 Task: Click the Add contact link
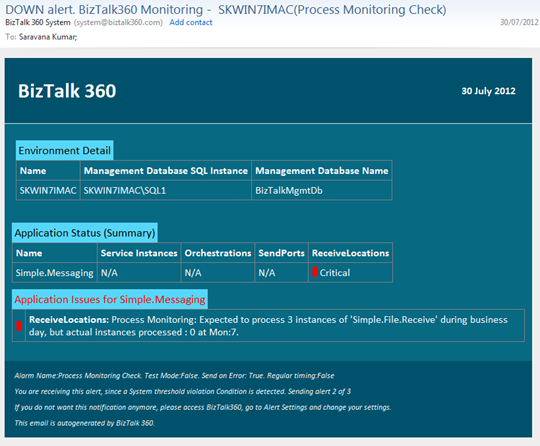point(191,22)
